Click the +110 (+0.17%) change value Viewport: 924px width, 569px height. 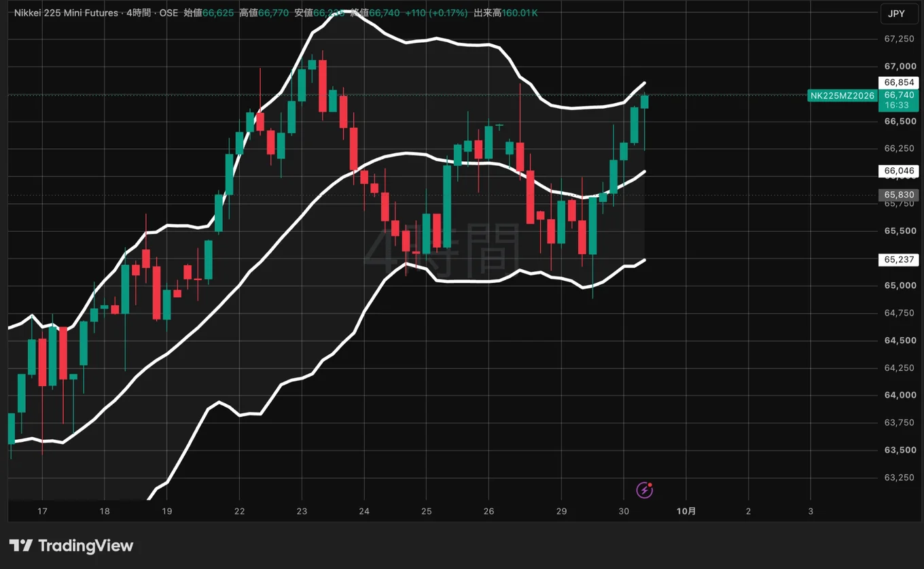point(436,13)
